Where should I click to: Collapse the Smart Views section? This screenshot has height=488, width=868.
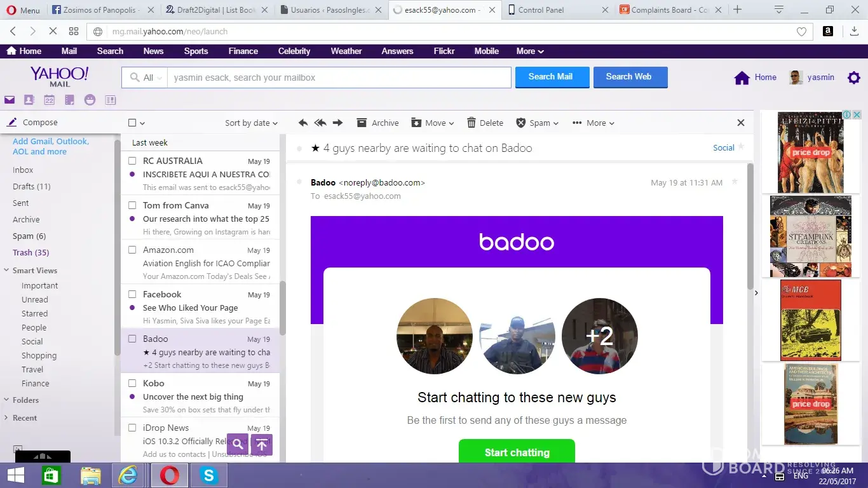tap(6, 271)
